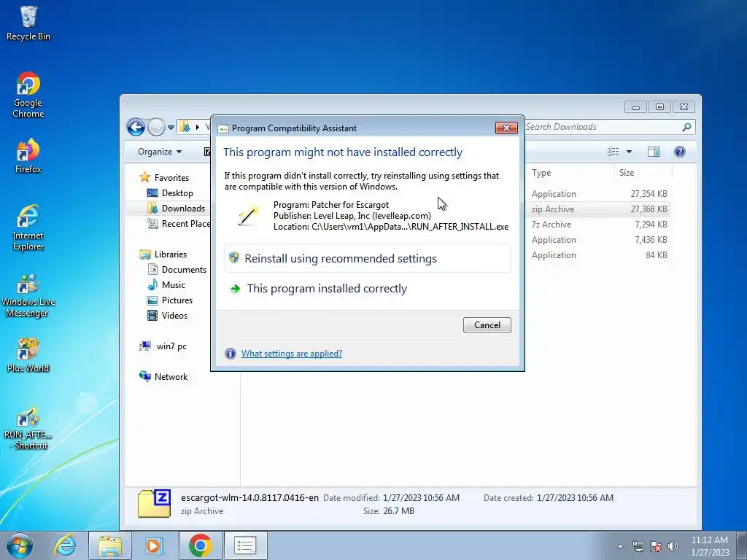This screenshot has width=747, height=560.
Task: Choose This program installed correctly
Action: 368,289
